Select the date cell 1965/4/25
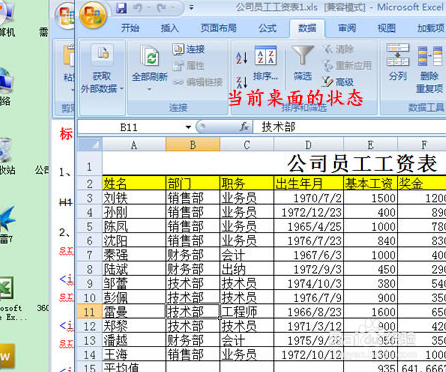Image resolution: width=446 pixels, height=372 pixels. (x=308, y=226)
